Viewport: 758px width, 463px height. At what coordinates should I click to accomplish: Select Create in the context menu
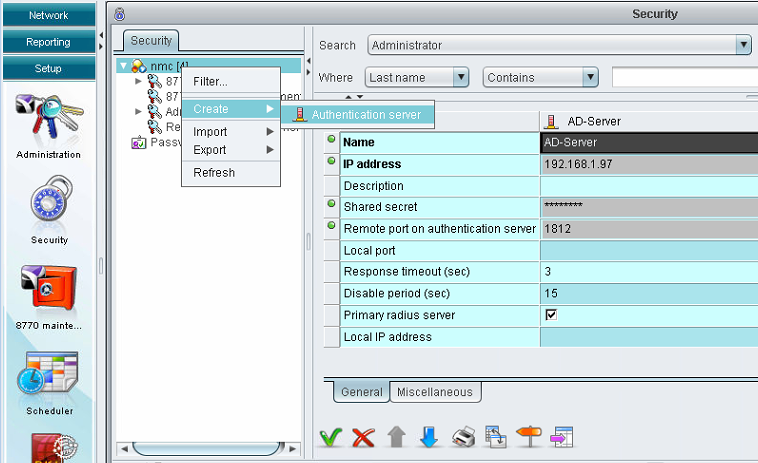click(x=231, y=109)
